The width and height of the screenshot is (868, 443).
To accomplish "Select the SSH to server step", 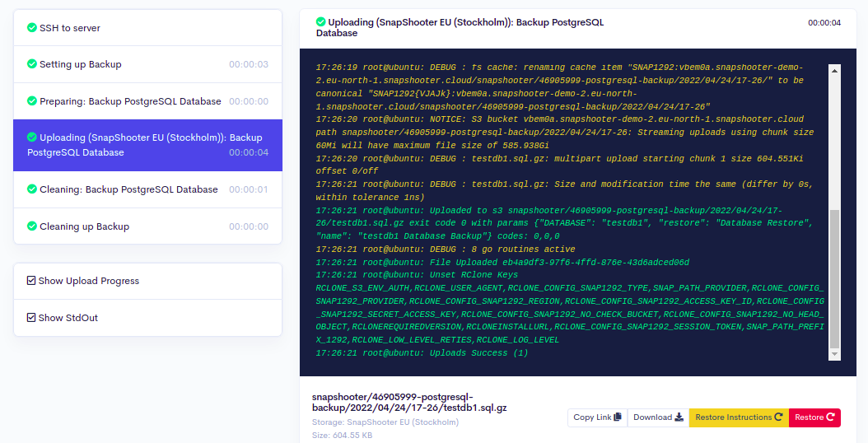I will (147, 28).
